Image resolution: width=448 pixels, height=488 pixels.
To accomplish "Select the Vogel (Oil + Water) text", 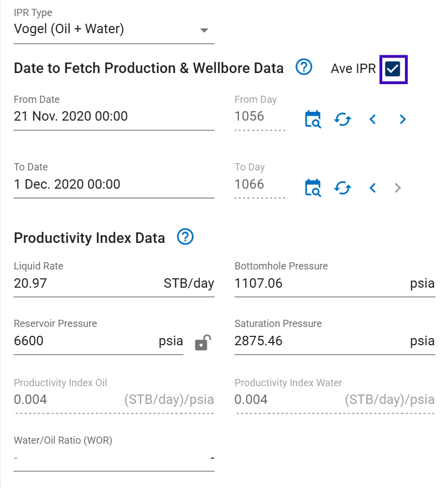I will [69, 29].
